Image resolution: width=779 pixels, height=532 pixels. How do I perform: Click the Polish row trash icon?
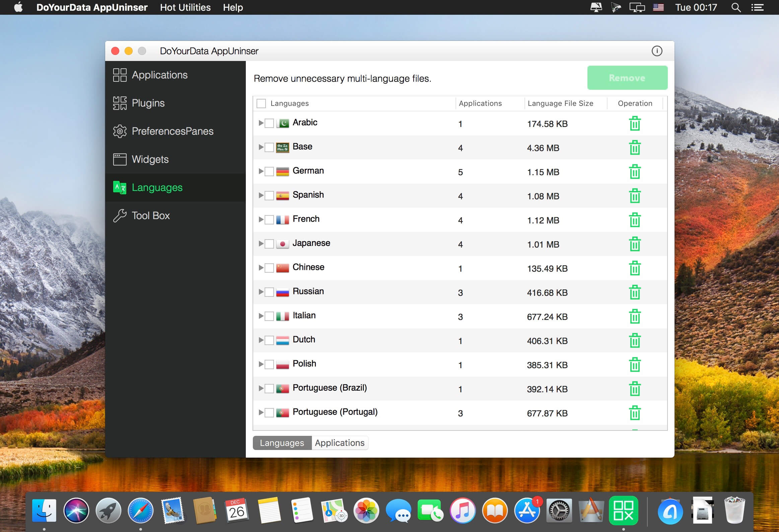(x=635, y=365)
